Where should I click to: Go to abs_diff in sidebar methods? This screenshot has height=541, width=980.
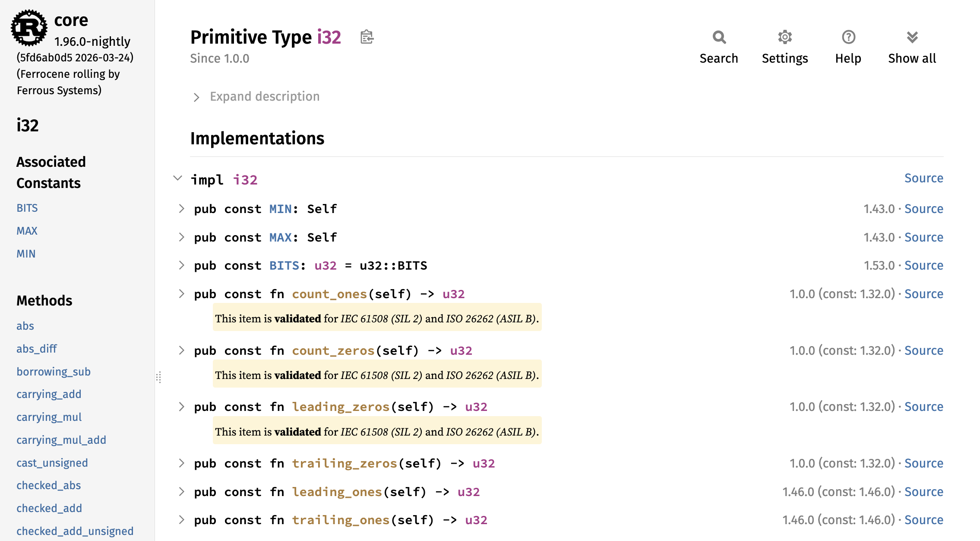click(x=37, y=349)
